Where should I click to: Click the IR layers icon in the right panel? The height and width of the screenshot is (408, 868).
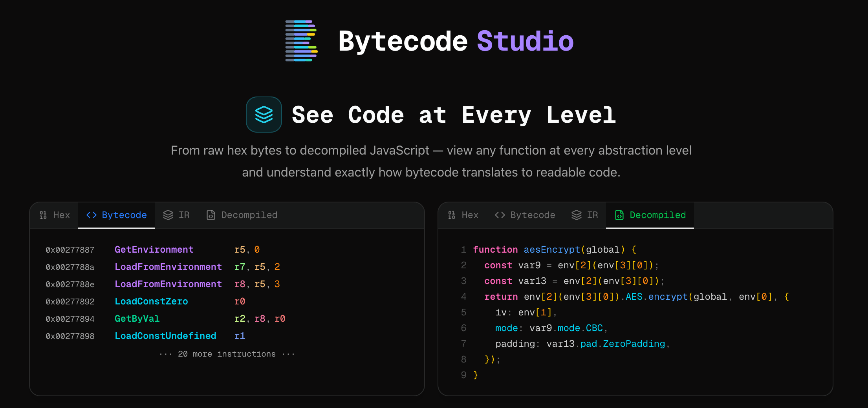pyautogui.click(x=576, y=215)
